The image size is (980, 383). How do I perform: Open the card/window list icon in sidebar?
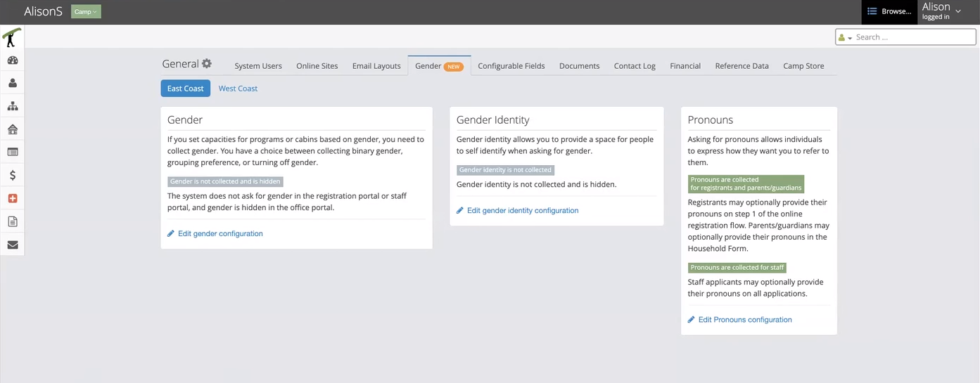(13, 152)
